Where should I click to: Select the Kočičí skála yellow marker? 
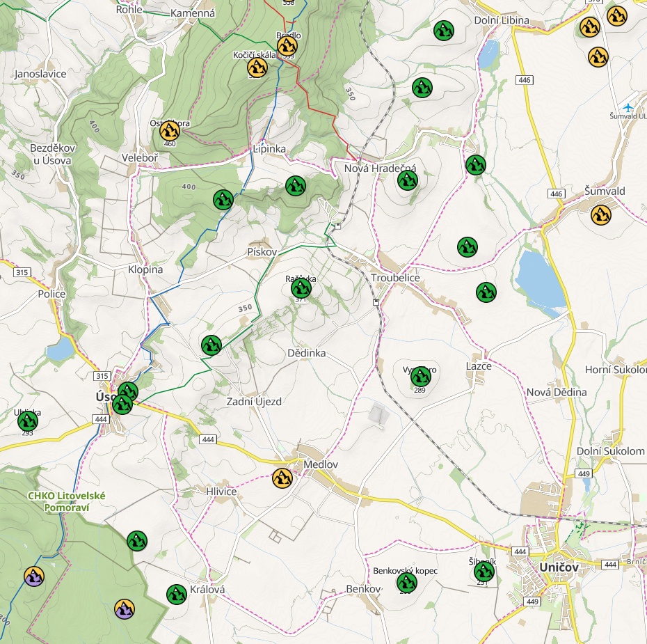(257, 68)
